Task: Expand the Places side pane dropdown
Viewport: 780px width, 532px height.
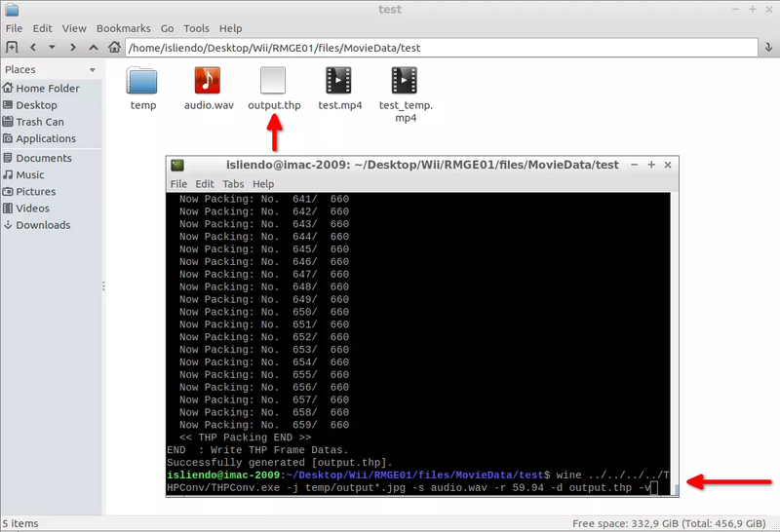Action: [x=93, y=70]
